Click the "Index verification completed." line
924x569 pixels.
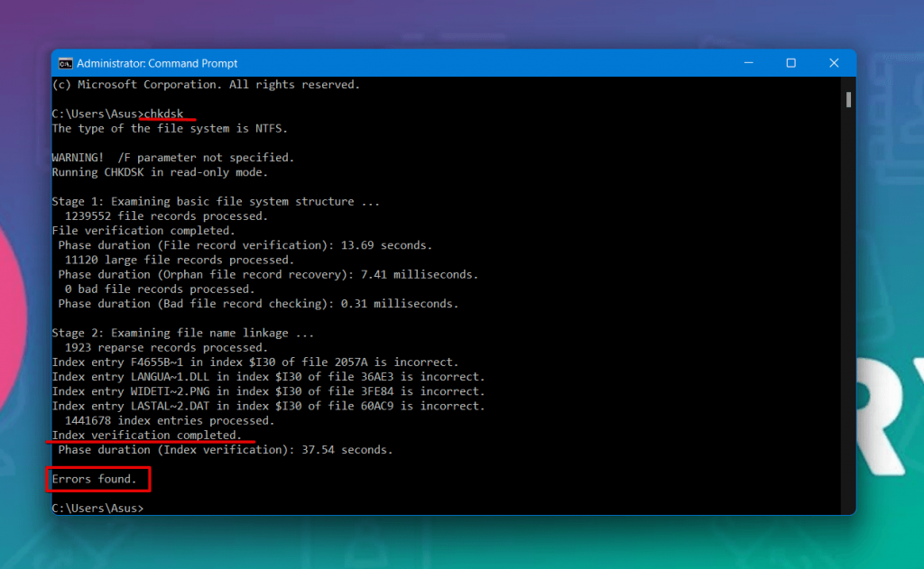(146, 435)
